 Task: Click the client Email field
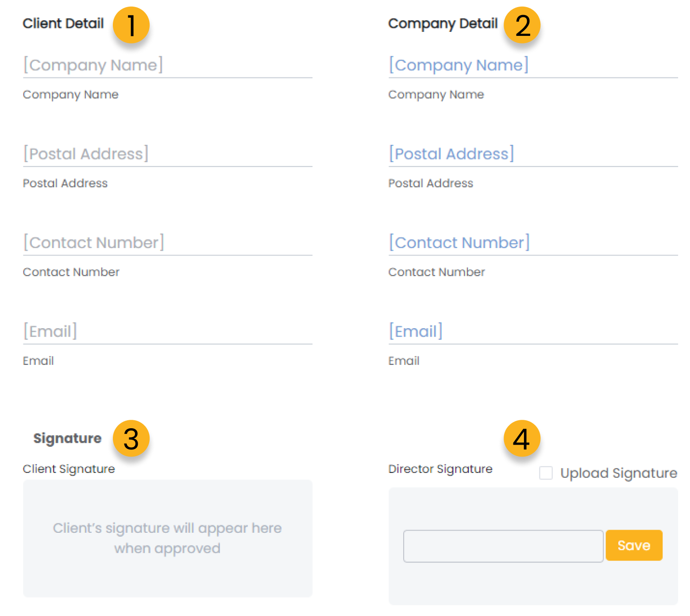point(168,331)
